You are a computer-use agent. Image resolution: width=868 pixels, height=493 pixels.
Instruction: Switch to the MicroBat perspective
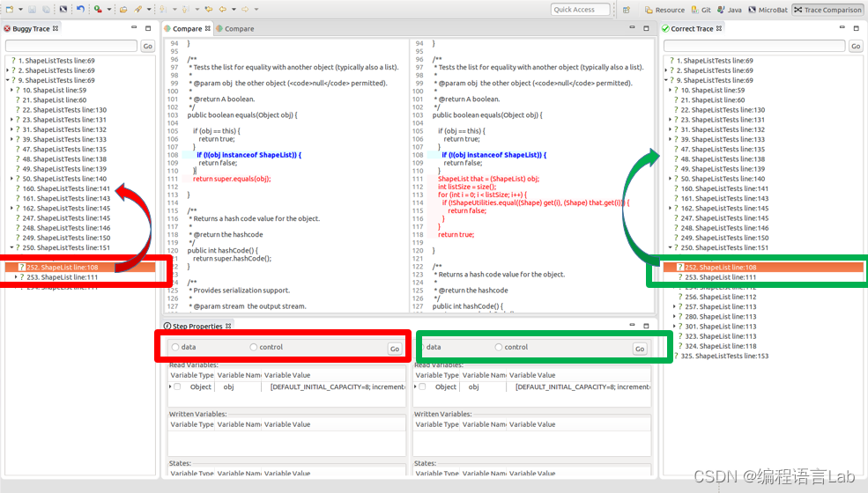[768, 10]
